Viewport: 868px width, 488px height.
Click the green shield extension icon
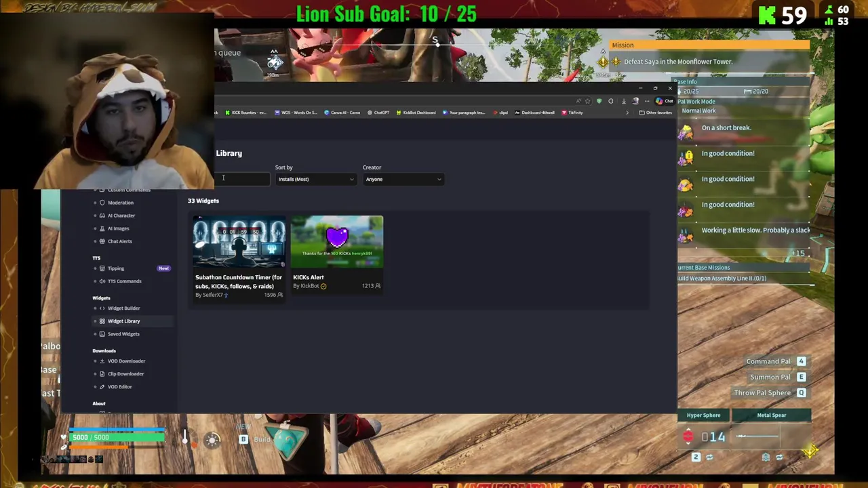pyautogui.click(x=599, y=101)
